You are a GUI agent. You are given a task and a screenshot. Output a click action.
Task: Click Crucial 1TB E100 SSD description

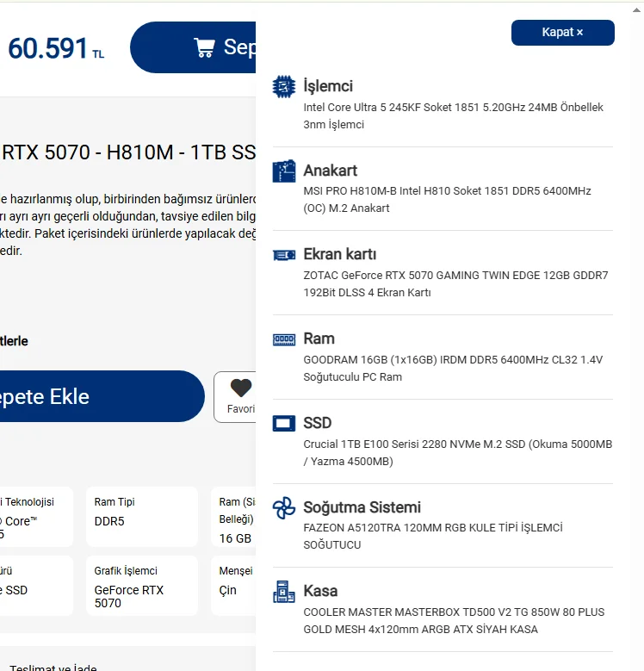[458, 453]
